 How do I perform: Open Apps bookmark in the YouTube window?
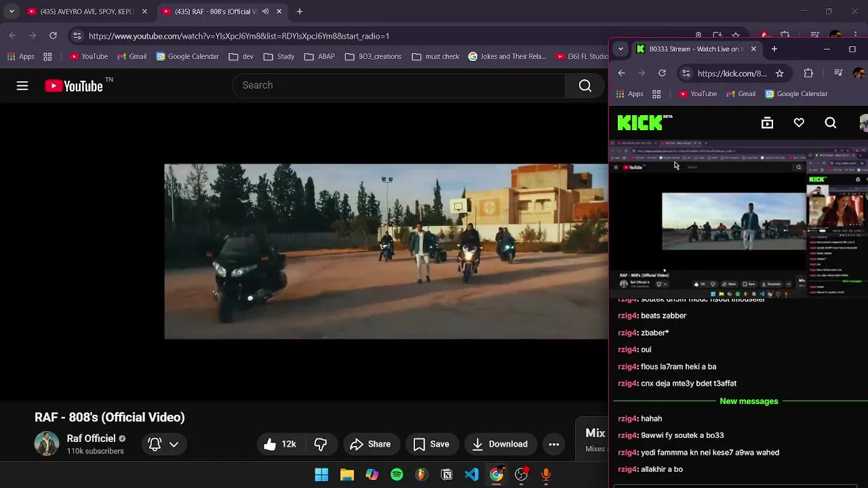pos(21,56)
